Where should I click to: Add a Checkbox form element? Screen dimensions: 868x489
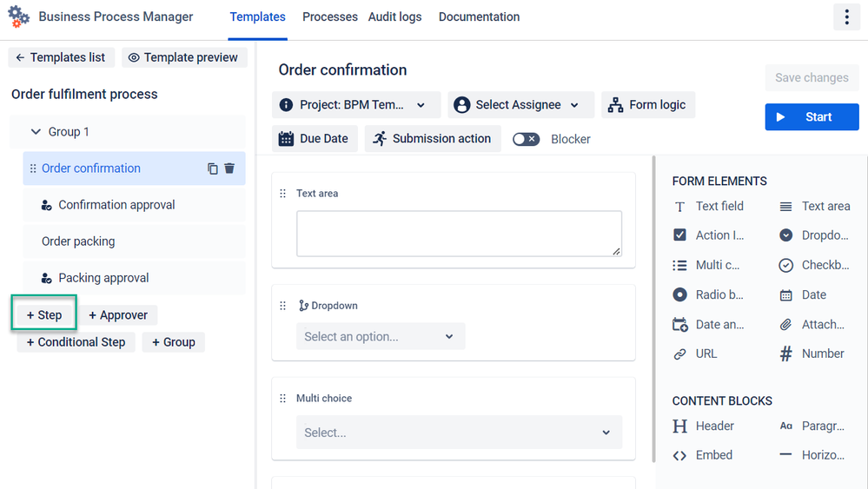tap(814, 265)
